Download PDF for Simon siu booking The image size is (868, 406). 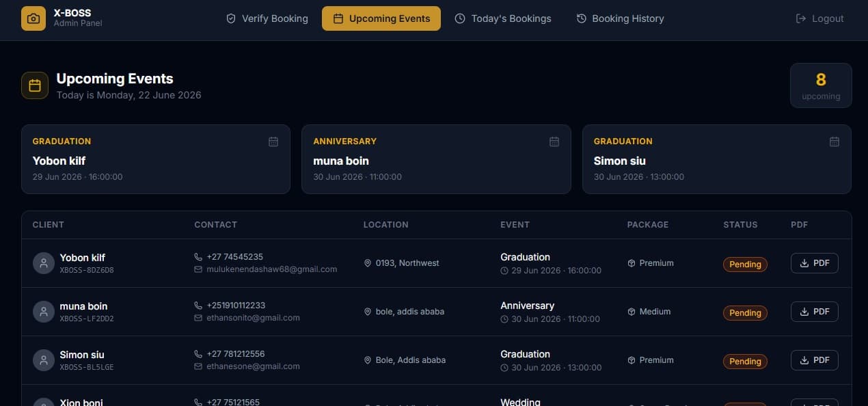(815, 360)
